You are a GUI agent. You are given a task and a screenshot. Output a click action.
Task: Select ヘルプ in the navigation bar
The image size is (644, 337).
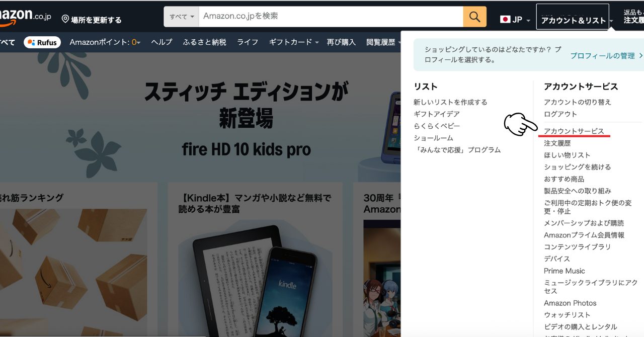tap(161, 42)
